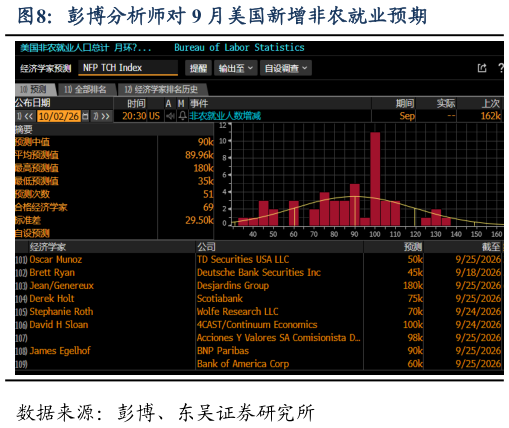This screenshot has height=428, width=509.
Task: Click the 最高预测值 180k row
Action: point(114,168)
